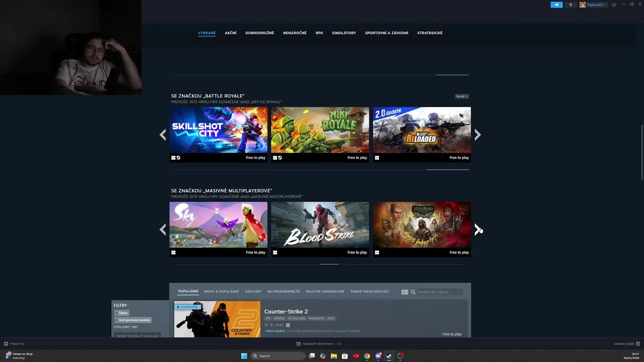Open the Blood Strike game card

click(320, 229)
